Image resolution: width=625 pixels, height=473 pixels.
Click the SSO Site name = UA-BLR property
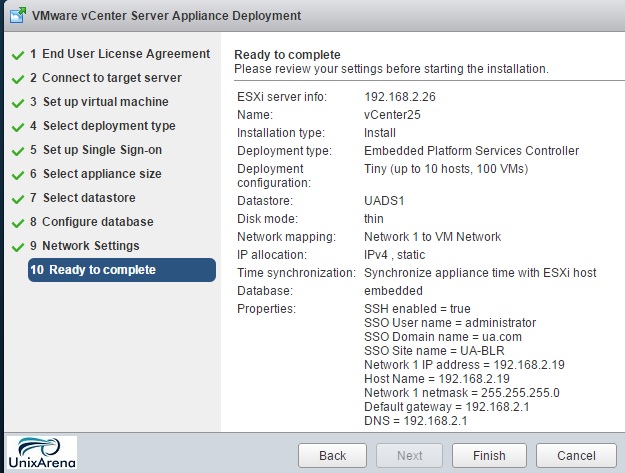coord(434,351)
